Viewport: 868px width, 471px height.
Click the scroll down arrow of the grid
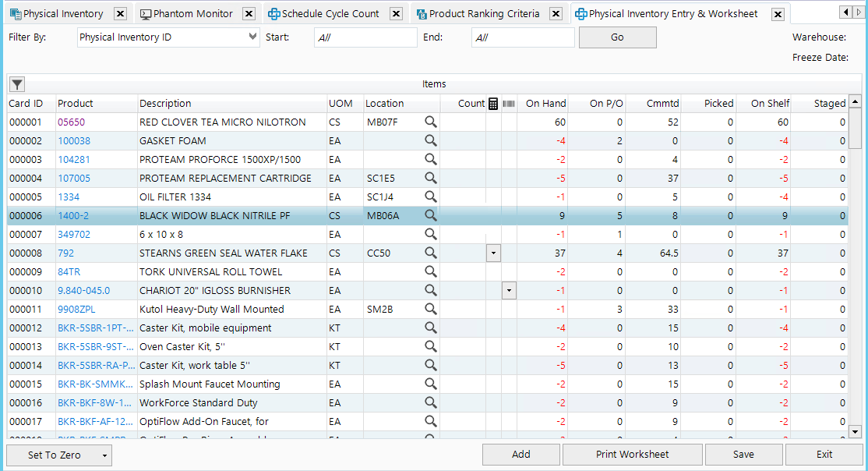854,431
